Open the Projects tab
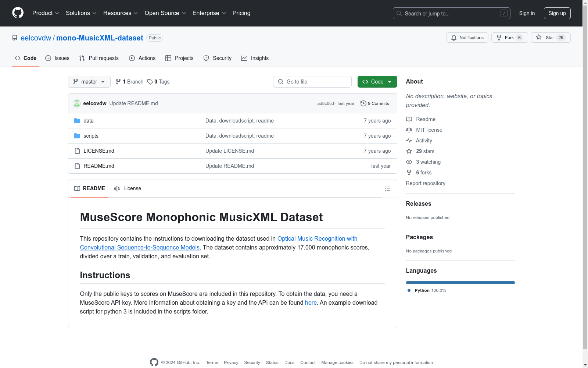This screenshot has height=368, width=588. coord(179,58)
